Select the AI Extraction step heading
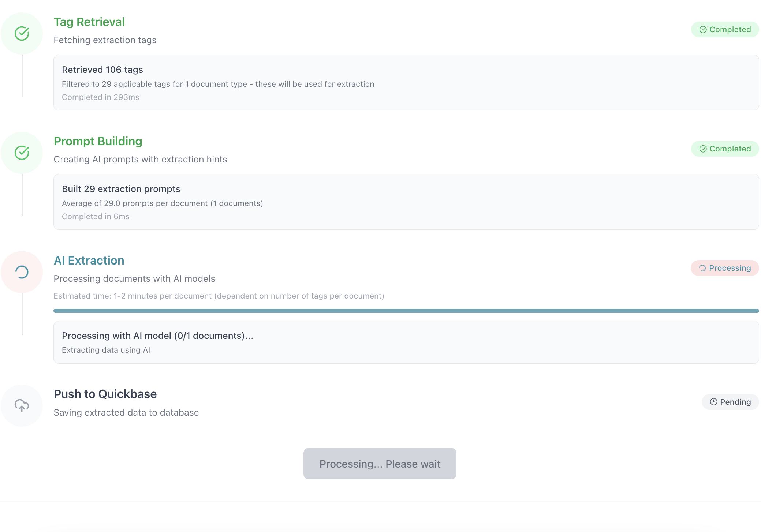This screenshot has width=761, height=532. (x=89, y=261)
